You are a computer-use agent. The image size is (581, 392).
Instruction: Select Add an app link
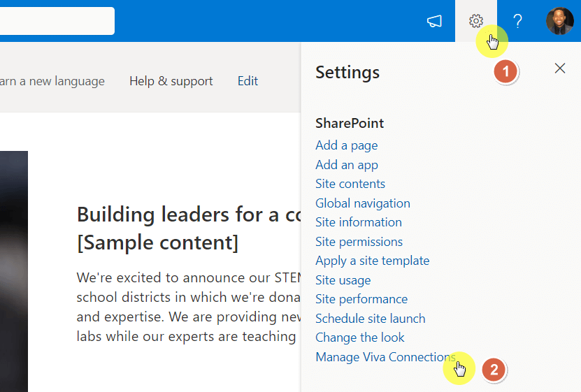[x=347, y=165]
